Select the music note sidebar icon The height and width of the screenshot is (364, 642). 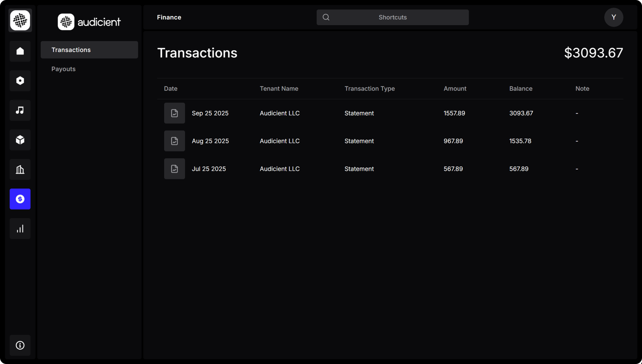click(20, 110)
